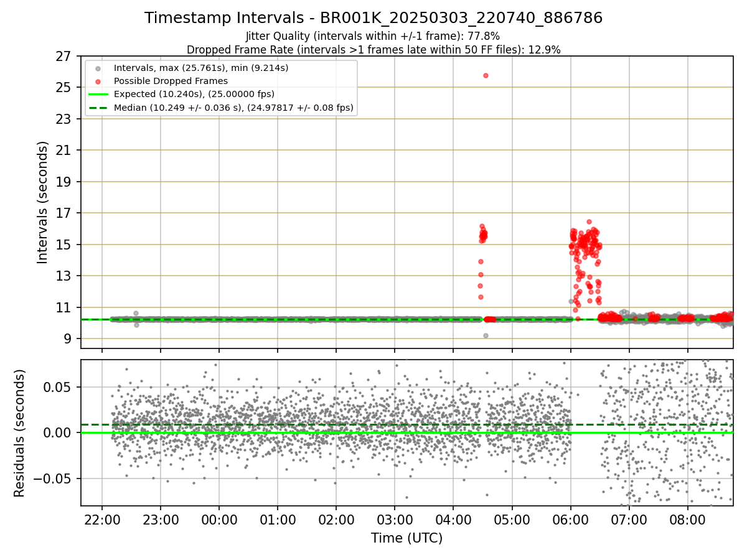Viewport: 747px width, 560px height.
Task: Click the x-axis tick label '08:00'
Action: tap(688, 519)
